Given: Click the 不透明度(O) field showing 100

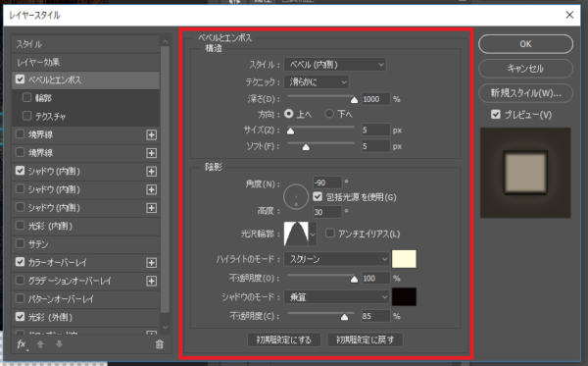Looking at the screenshot, I should click(375, 278).
